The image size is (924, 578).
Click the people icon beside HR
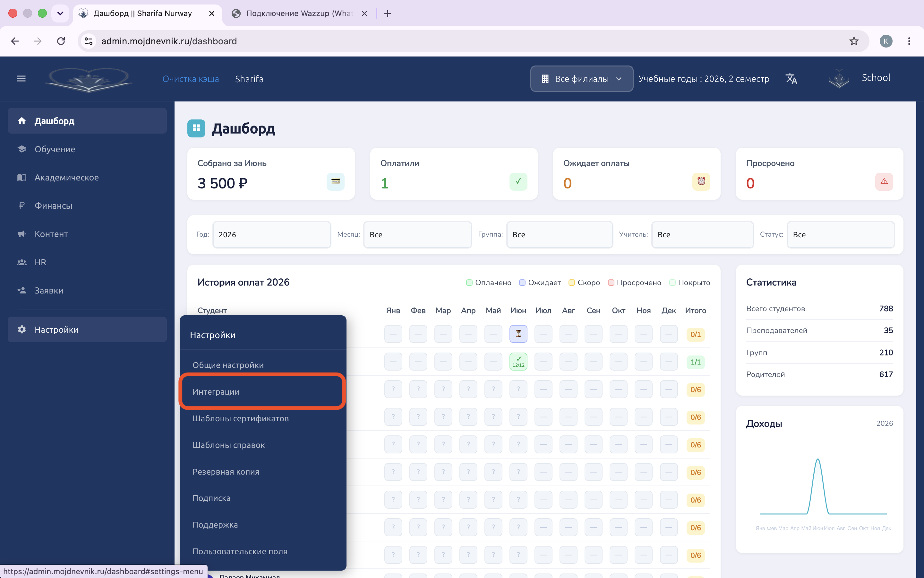(x=22, y=262)
